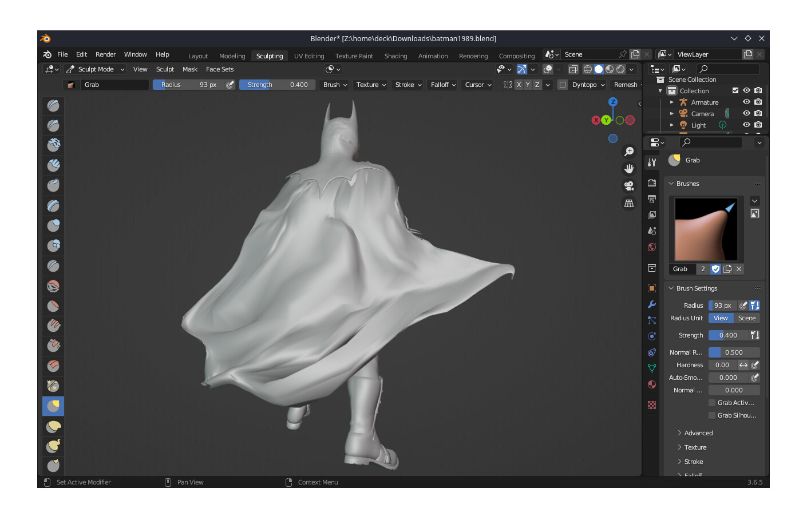Click the Z axis on navigation gizmo
Viewport: 807px width, 532px height.
click(x=613, y=102)
